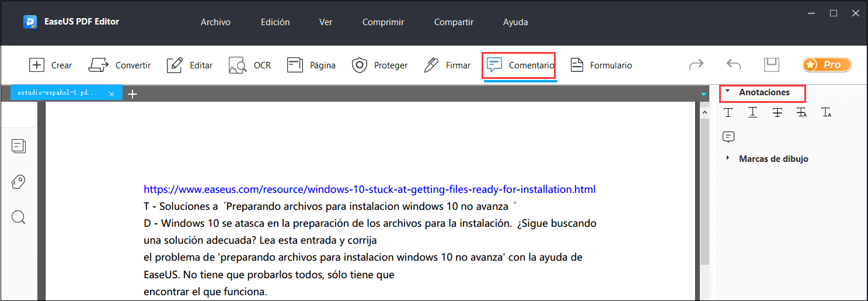Open the Compartir menu
The height and width of the screenshot is (301, 868).
[x=454, y=22]
